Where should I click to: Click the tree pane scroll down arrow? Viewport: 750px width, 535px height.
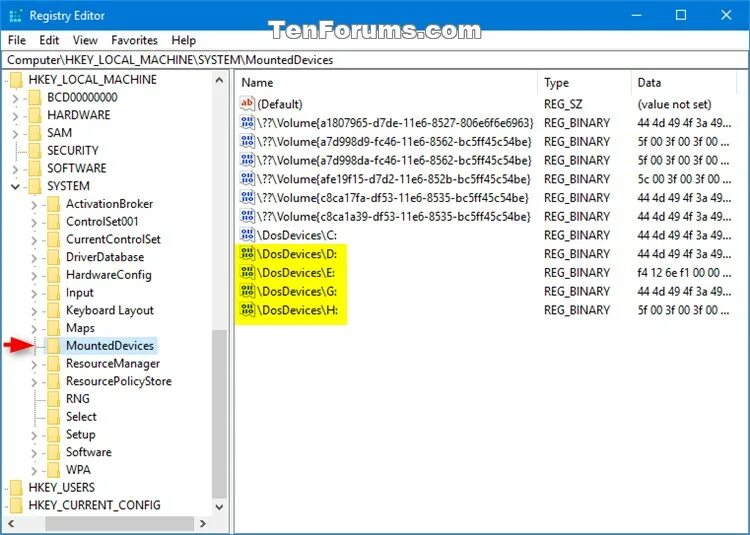pyautogui.click(x=219, y=506)
